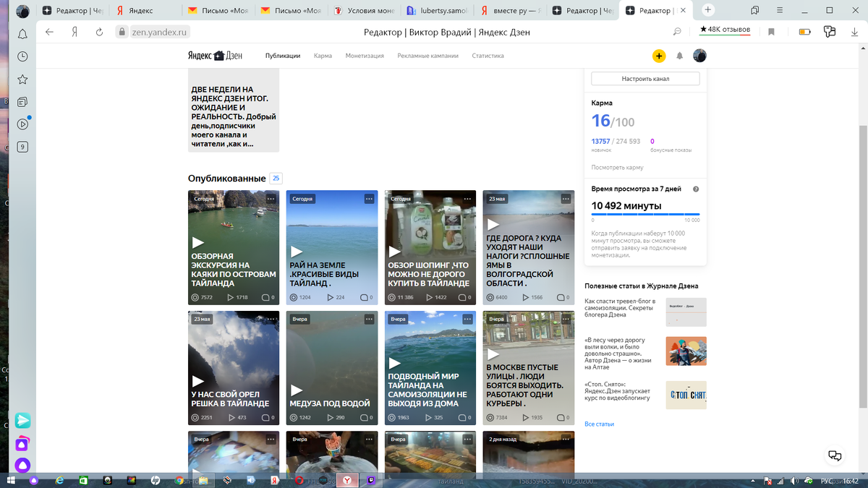Click the 'Настроить канал' button

pyautogui.click(x=645, y=78)
